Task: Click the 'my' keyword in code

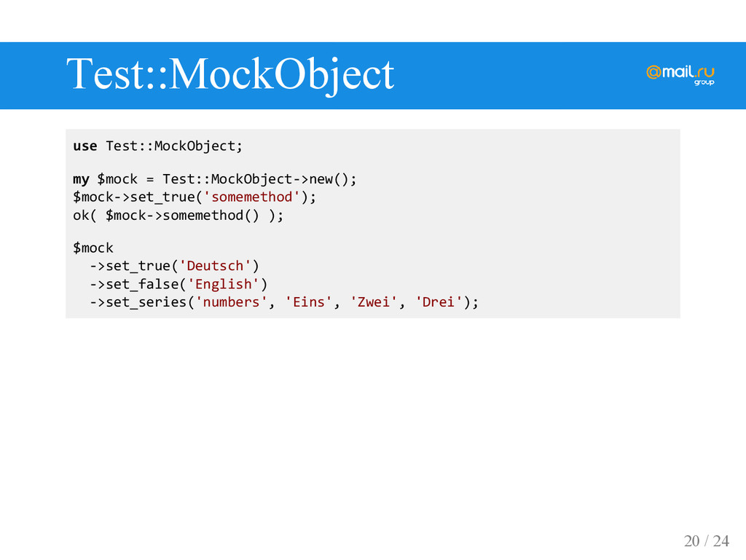Action: 81,180
